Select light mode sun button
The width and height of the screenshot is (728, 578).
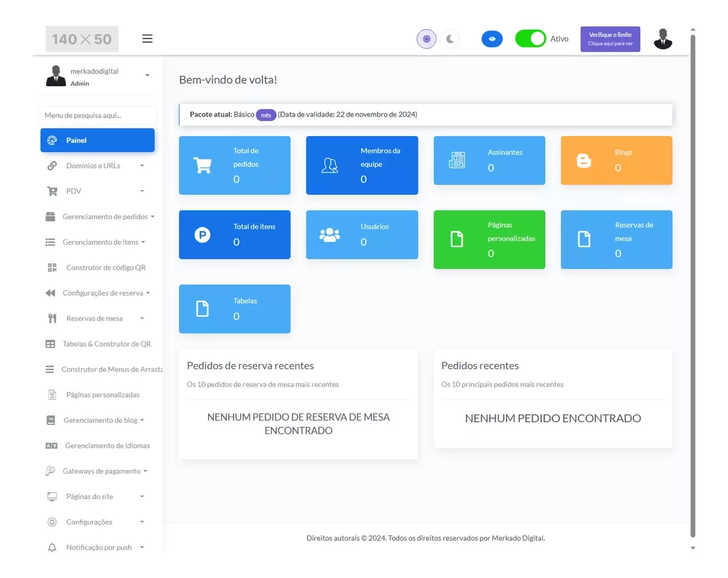(x=426, y=39)
